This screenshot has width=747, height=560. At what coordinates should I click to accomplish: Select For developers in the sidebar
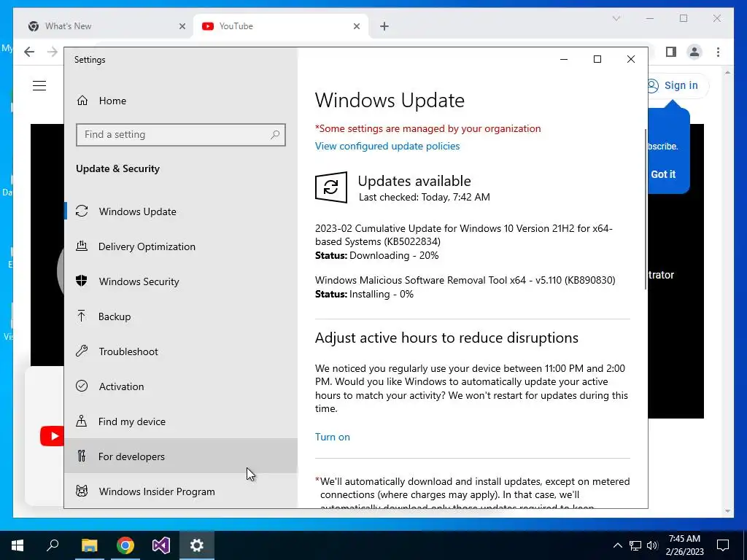(181, 456)
